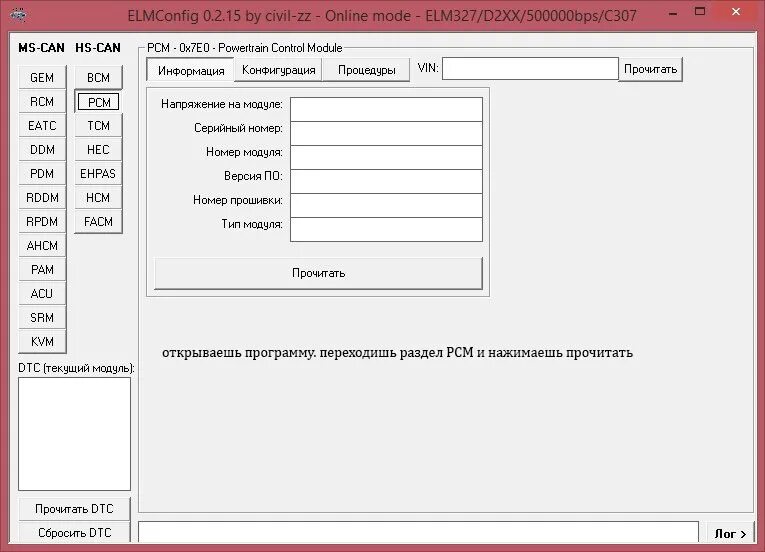The height and width of the screenshot is (552, 765).
Task: Switch to the Конфигурация tab
Action: click(x=279, y=70)
